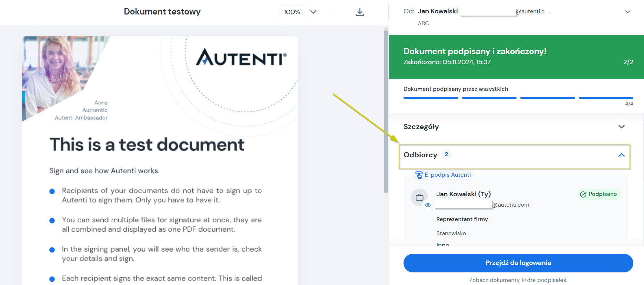The width and height of the screenshot is (644, 285).
Task: Click the Podpisano status check icon
Action: [583, 194]
